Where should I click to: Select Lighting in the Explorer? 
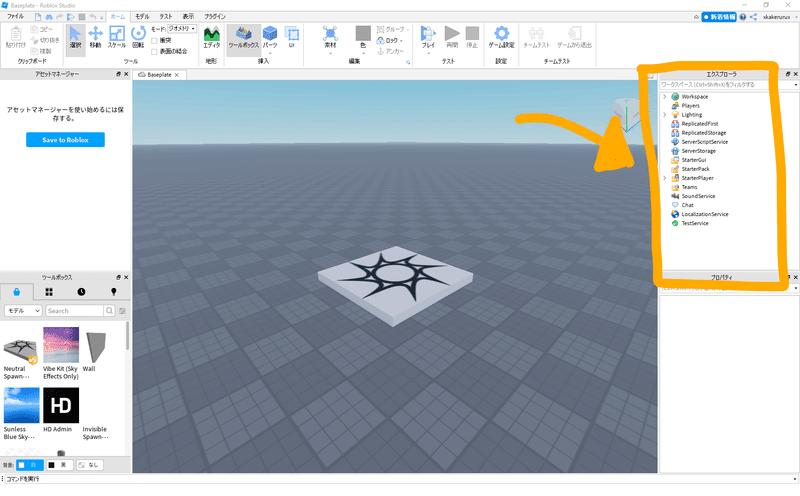(x=692, y=115)
